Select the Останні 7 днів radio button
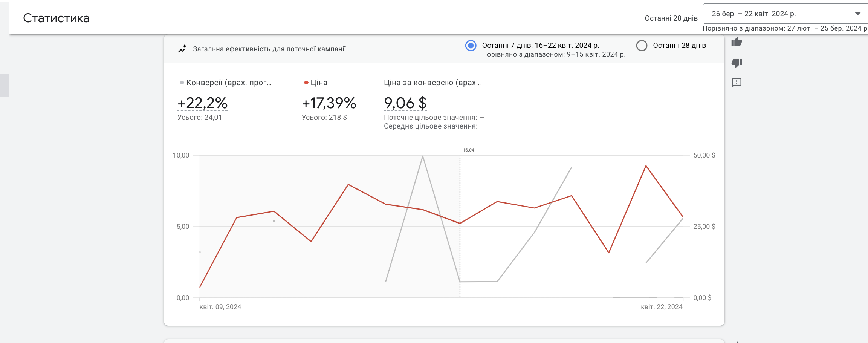 471,46
